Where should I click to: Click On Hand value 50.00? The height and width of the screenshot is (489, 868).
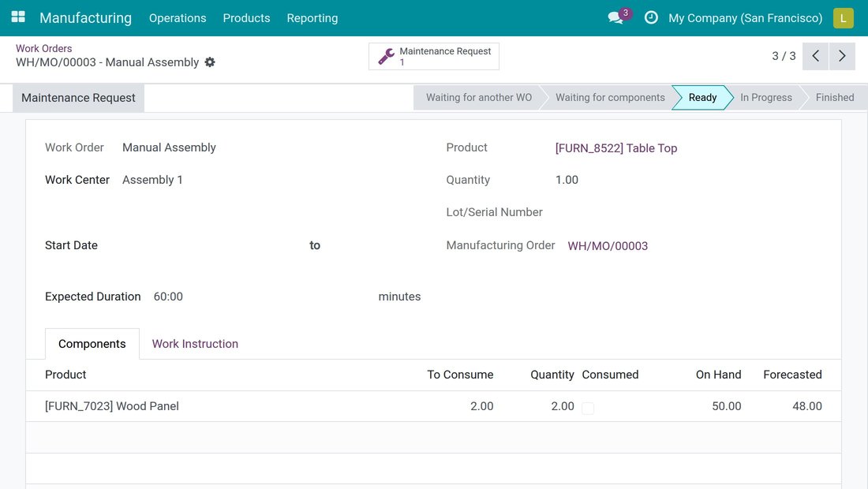726,406
